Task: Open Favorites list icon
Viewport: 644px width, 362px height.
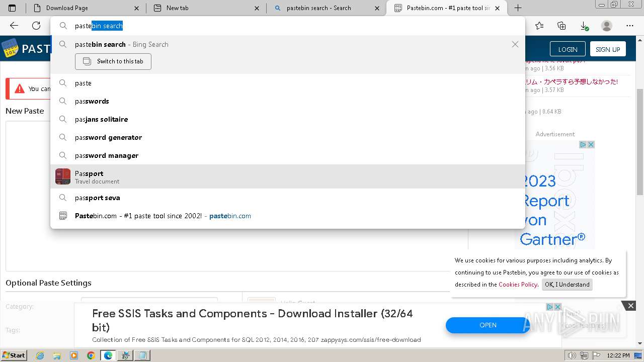Action: tap(539, 26)
